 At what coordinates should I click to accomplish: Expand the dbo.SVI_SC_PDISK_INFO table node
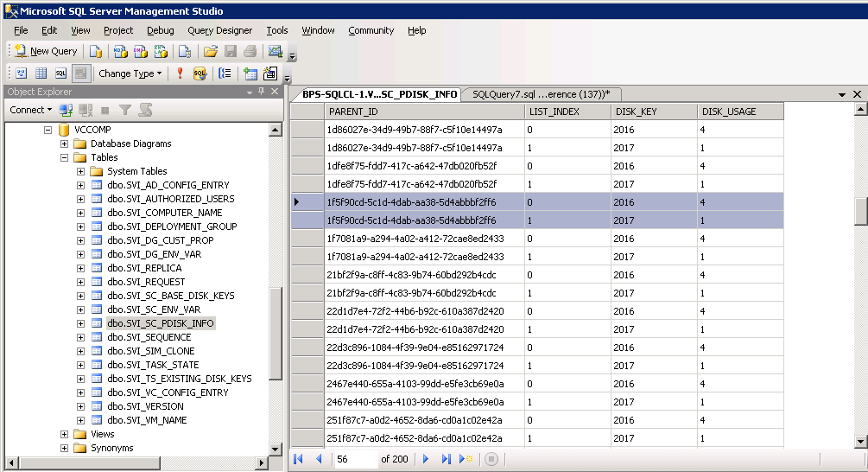click(80, 323)
